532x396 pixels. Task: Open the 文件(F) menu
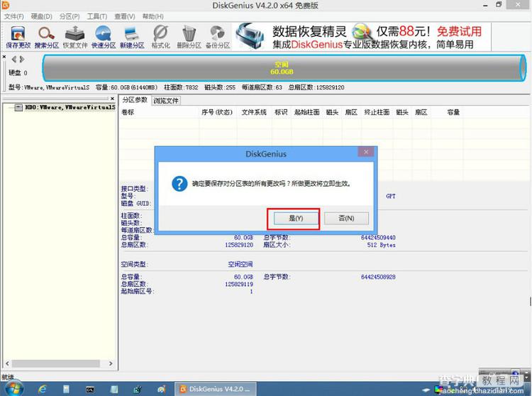[14, 16]
